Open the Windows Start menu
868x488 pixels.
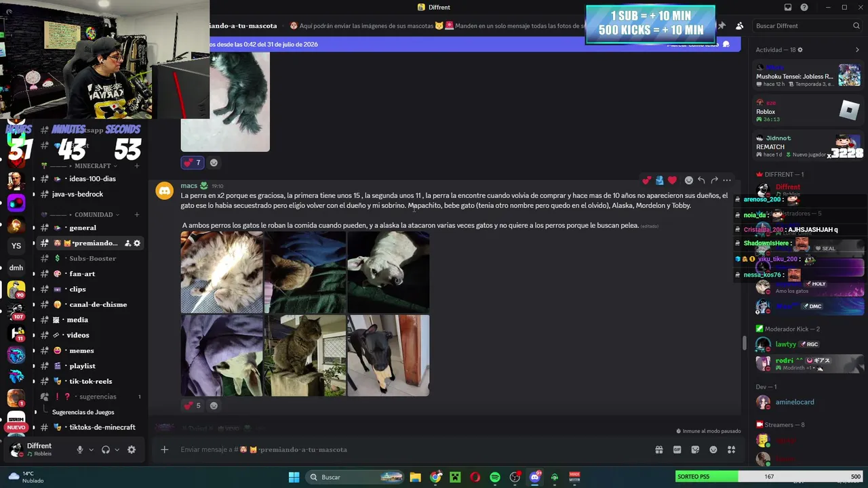tap(294, 477)
